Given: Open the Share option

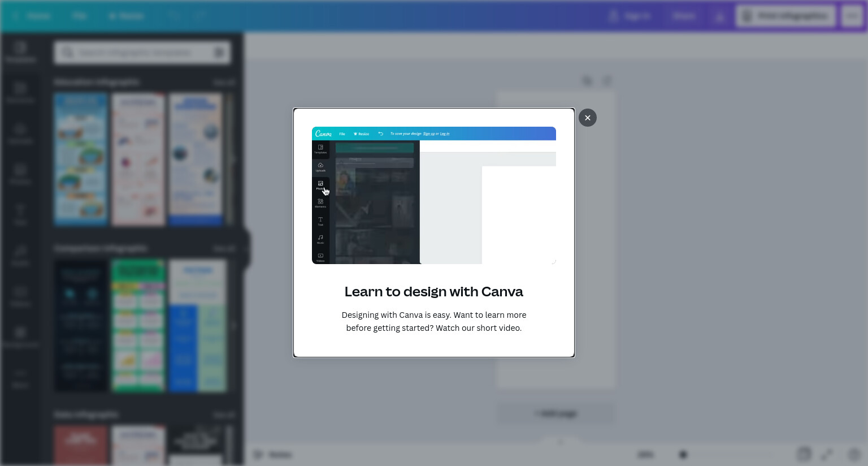Looking at the screenshot, I should (x=684, y=16).
